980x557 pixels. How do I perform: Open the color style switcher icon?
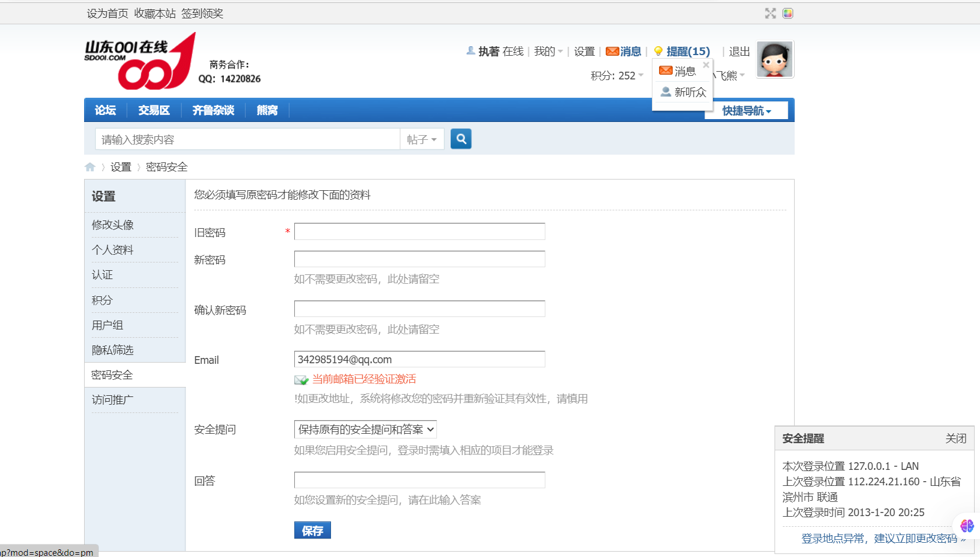tap(788, 13)
